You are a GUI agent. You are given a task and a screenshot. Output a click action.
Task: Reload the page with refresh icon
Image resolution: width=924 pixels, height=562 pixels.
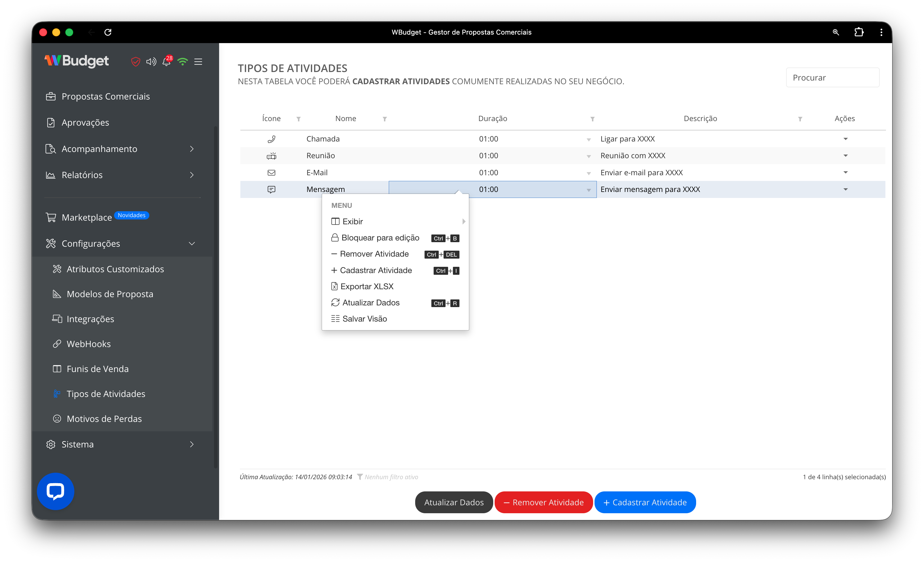pos(108,32)
